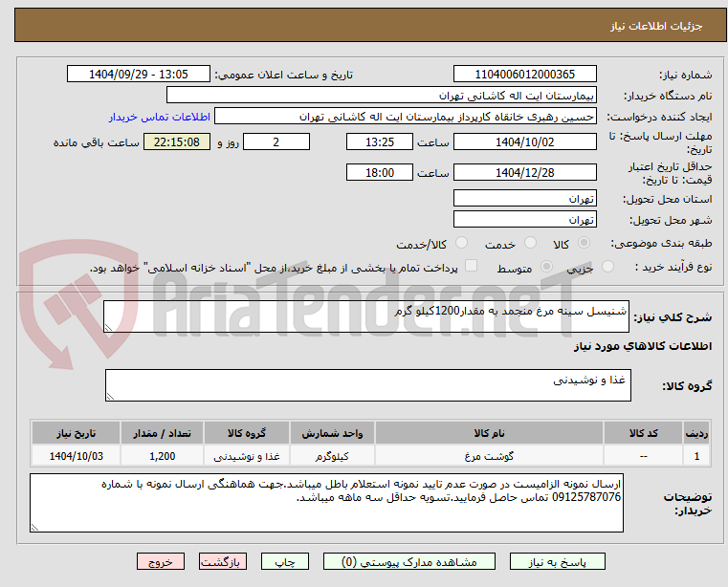Click the تعداد / مقدار column header
Image resolution: width=728 pixels, height=587 pixels.
(x=162, y=433)
